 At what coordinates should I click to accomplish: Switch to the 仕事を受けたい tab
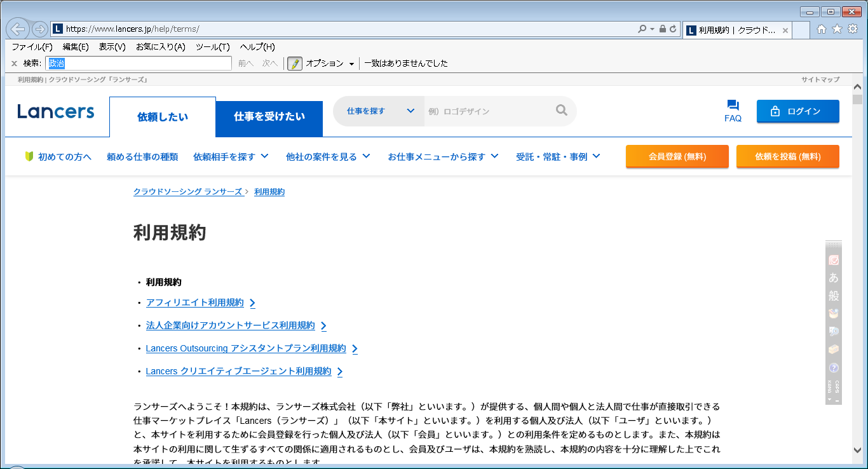[x=269, y=119]
